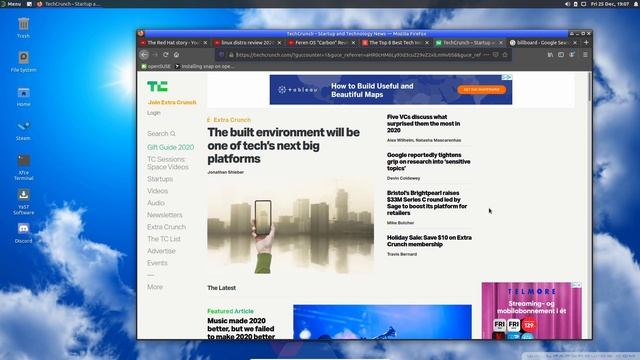Image resolution: width=640 pixels, height=360 pixels.
Task: Open the openSUSE bookmark
Action: [x=156, y=66]
